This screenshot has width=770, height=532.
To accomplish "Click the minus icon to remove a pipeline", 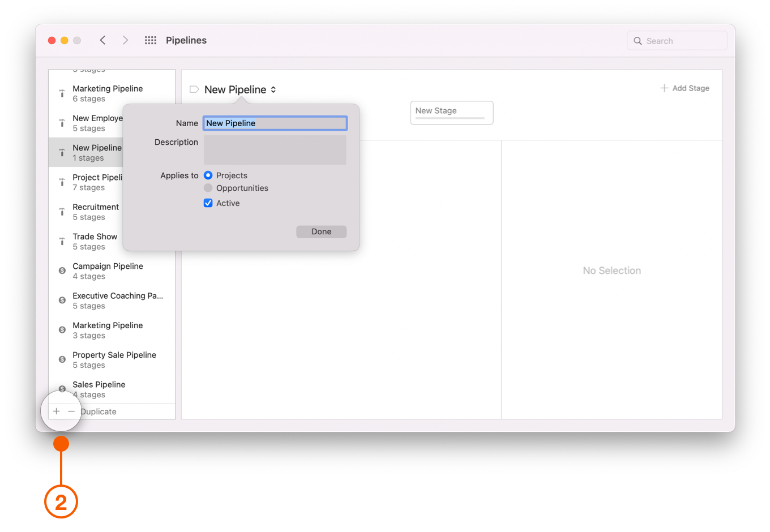I will 71,411.
